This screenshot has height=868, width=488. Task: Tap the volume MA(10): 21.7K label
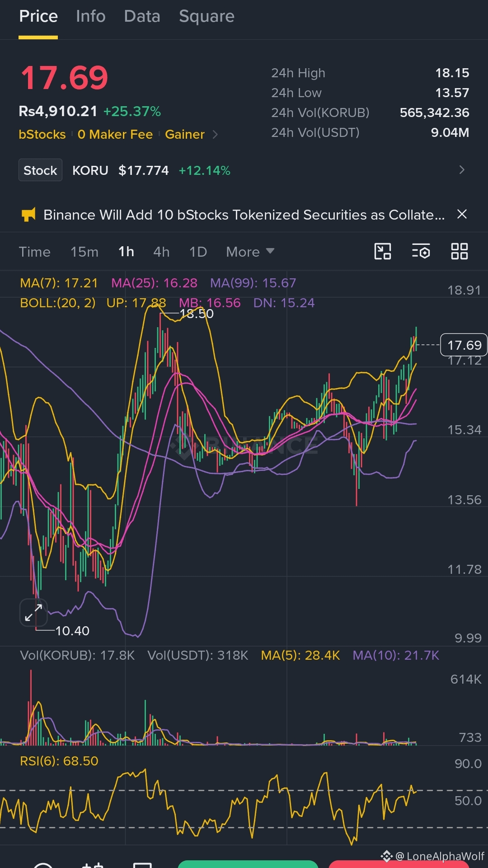point(396,656)
